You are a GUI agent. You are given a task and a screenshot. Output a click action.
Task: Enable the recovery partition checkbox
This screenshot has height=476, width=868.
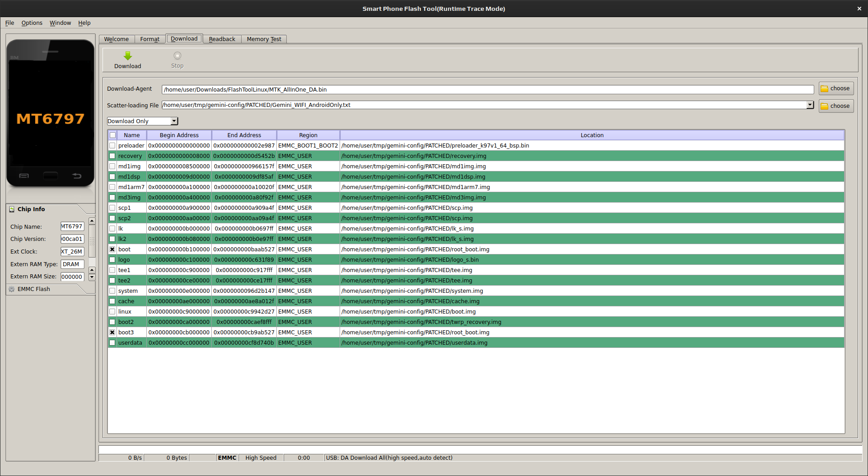click(112, 156)
